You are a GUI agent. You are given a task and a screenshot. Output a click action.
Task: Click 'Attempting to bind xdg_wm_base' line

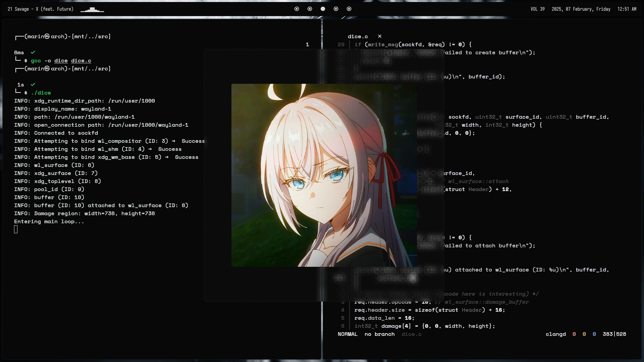coord(106,157)
